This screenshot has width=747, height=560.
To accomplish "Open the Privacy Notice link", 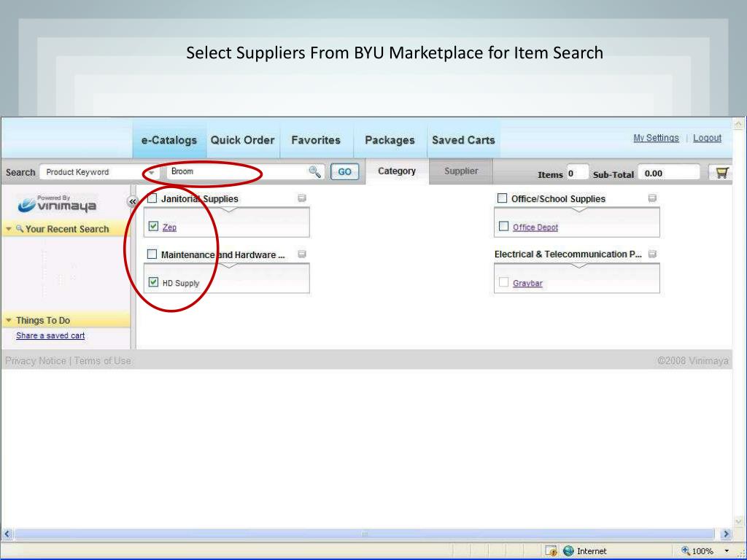I will pos(36,360).
